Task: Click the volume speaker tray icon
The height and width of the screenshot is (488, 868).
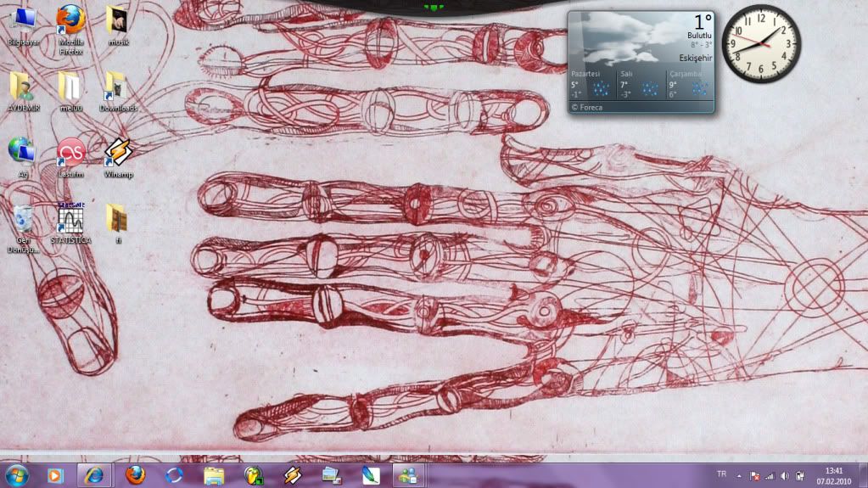Action: 784,476
